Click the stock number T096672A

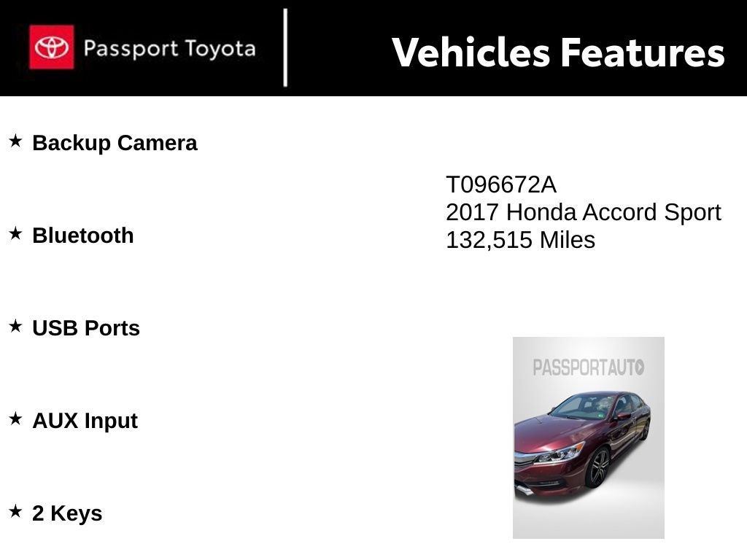(x=501, y=185)
